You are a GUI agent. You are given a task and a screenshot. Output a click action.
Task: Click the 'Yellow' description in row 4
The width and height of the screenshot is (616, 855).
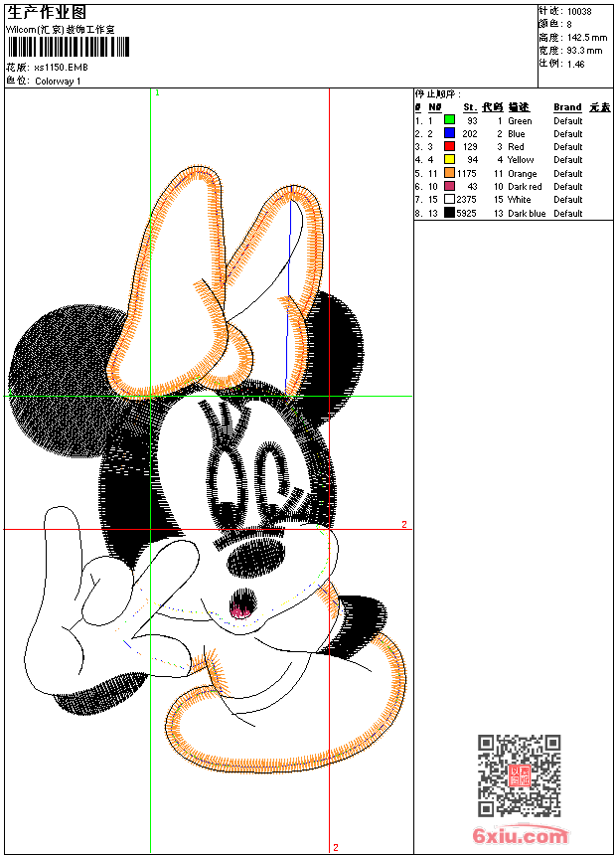(x=521, y=160)
